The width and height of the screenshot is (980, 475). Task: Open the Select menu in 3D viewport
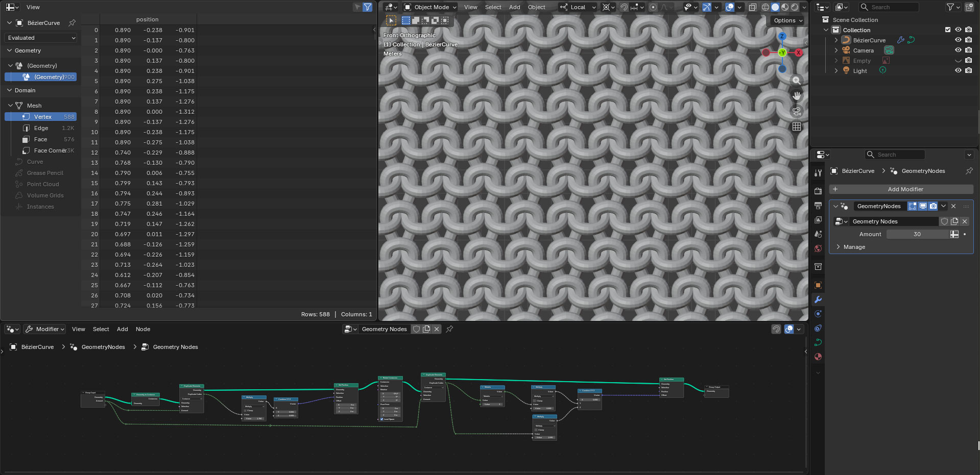pos(493,7)
